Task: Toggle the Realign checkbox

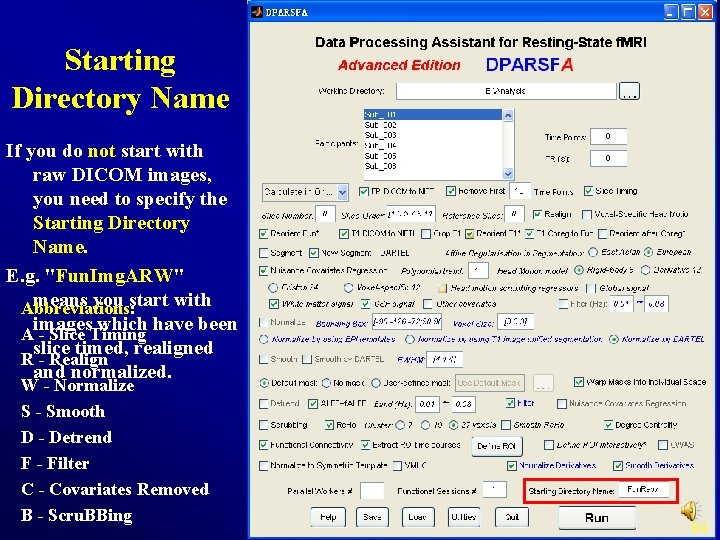Action: (537, 214)
